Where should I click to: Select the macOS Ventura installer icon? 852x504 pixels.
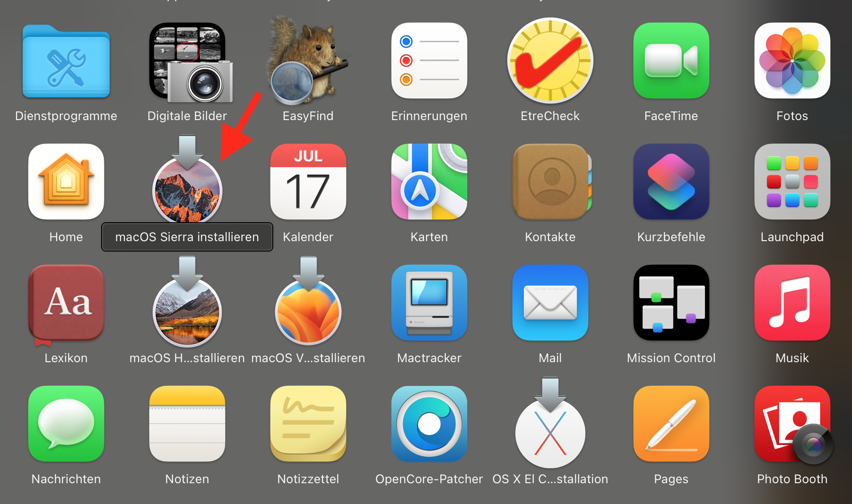tap(308, 301)
